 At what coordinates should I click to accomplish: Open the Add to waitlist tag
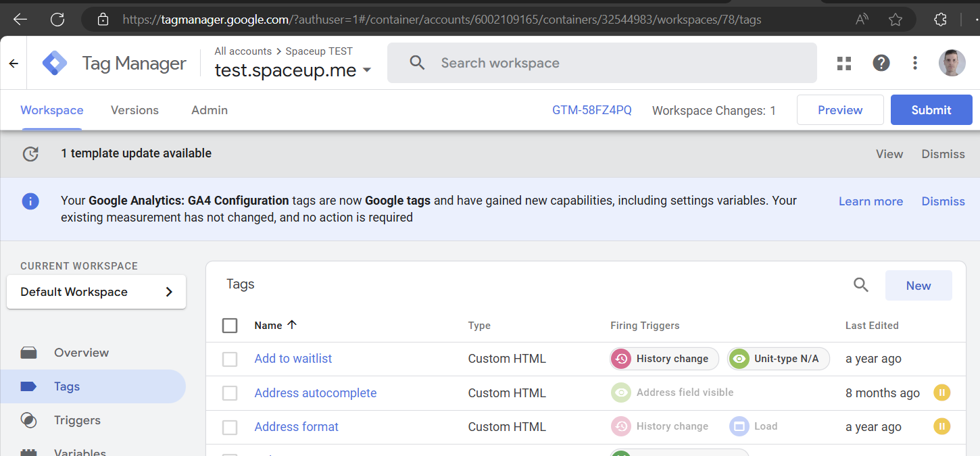coord(293,359)
